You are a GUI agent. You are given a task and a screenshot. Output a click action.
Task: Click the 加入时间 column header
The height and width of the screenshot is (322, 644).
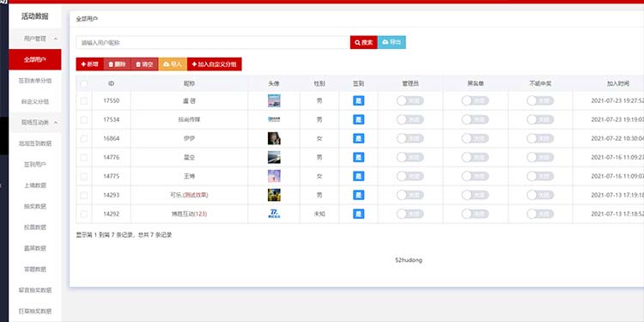click(617, 83)
